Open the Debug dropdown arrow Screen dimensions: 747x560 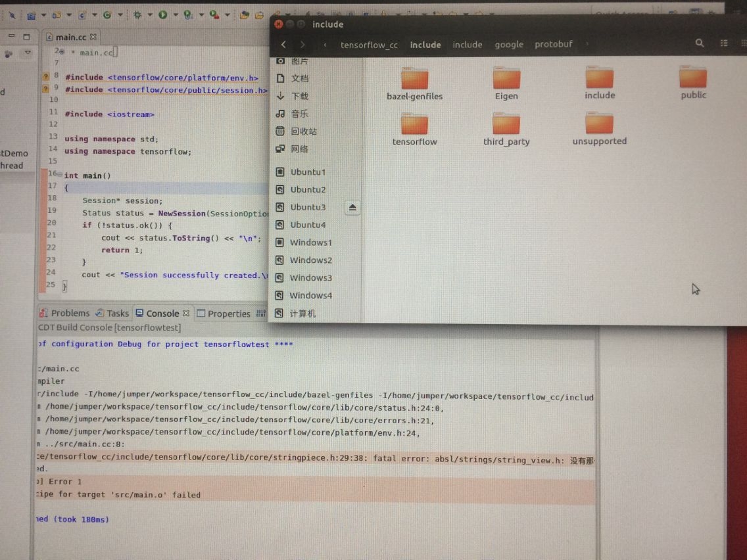(150, 14)
